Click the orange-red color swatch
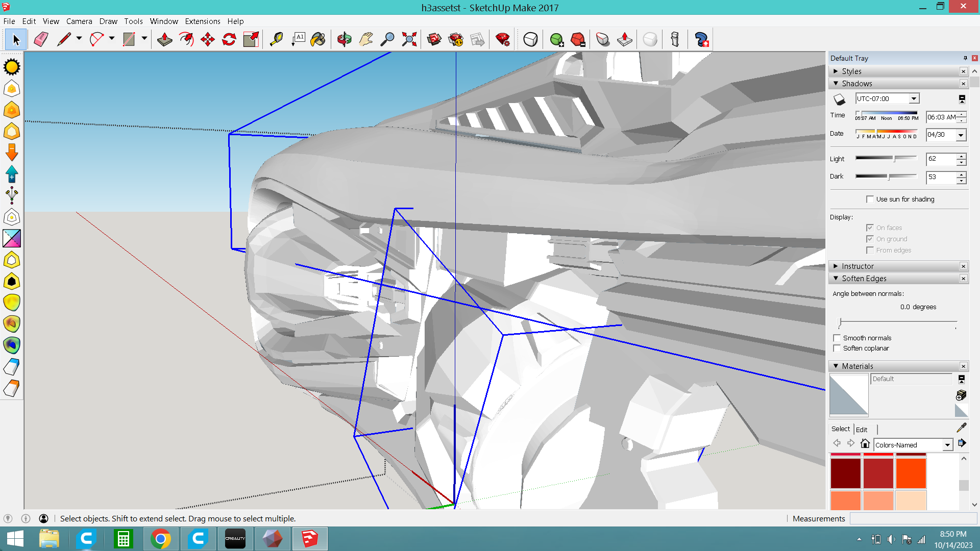The width and height of the screenshot is (980, 551). [911, 473]
